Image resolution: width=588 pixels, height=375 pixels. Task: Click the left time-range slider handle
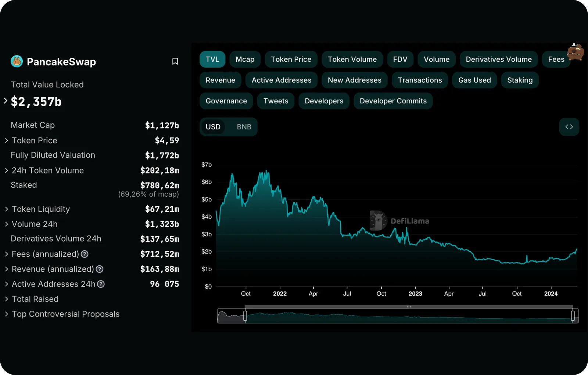(x=245, y=316)
